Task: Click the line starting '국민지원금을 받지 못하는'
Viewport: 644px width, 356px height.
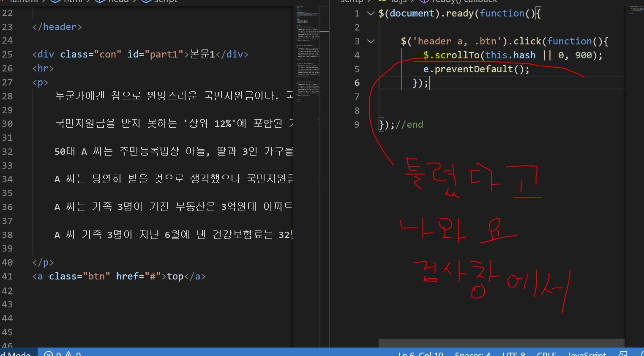Action: pyautogui.click(x=174, y=124)
